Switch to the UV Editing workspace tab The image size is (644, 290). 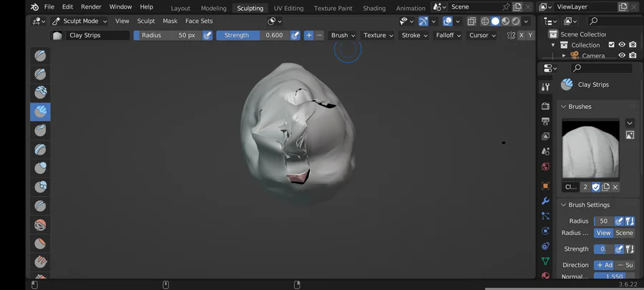[x=288, y=8]
